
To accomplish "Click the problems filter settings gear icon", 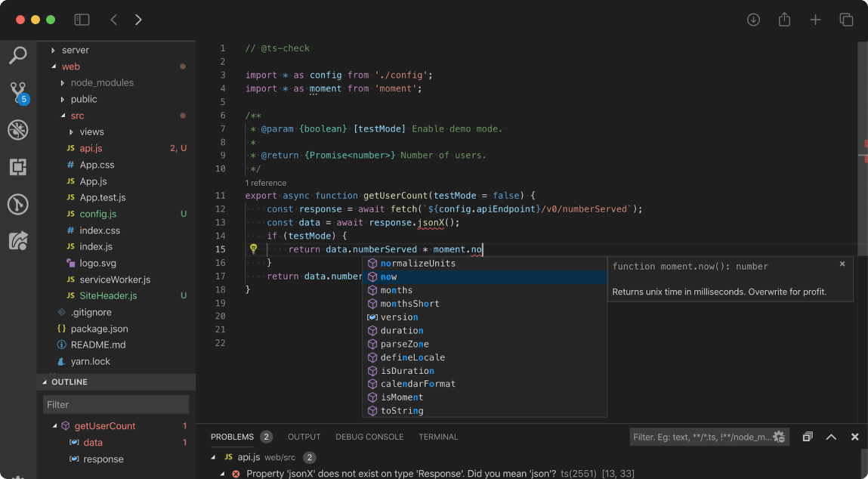I will coord(779,437).
